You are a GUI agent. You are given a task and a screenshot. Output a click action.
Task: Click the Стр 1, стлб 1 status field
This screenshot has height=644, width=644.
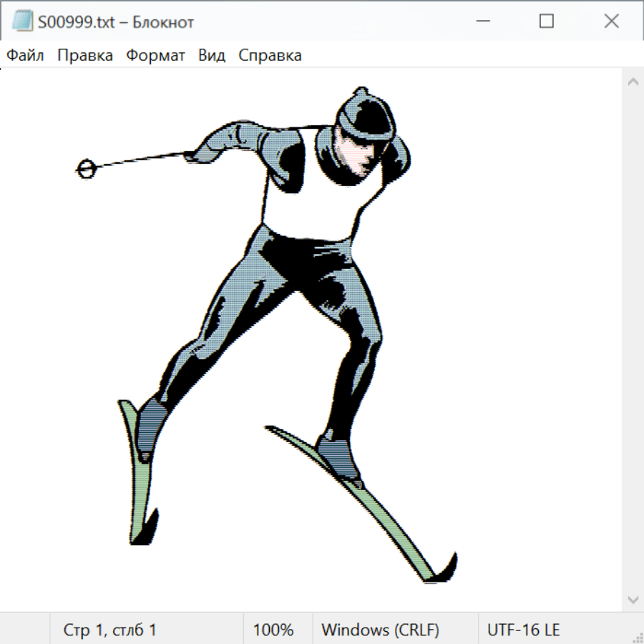pos(110,630)
